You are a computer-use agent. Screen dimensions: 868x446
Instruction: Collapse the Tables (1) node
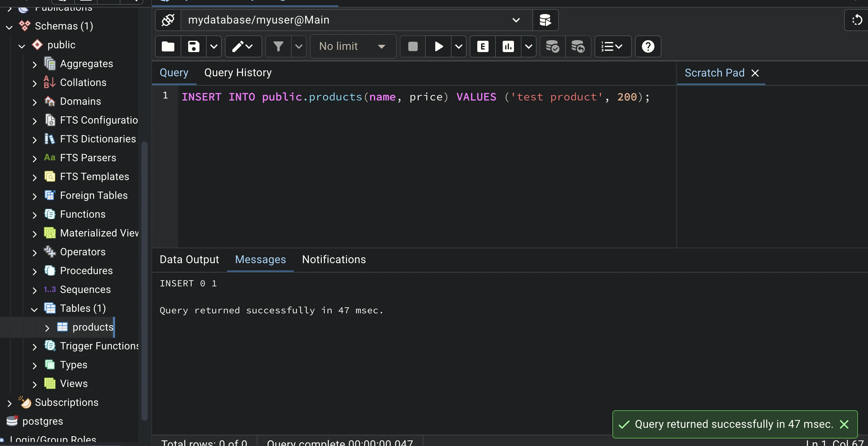[34, 309]
